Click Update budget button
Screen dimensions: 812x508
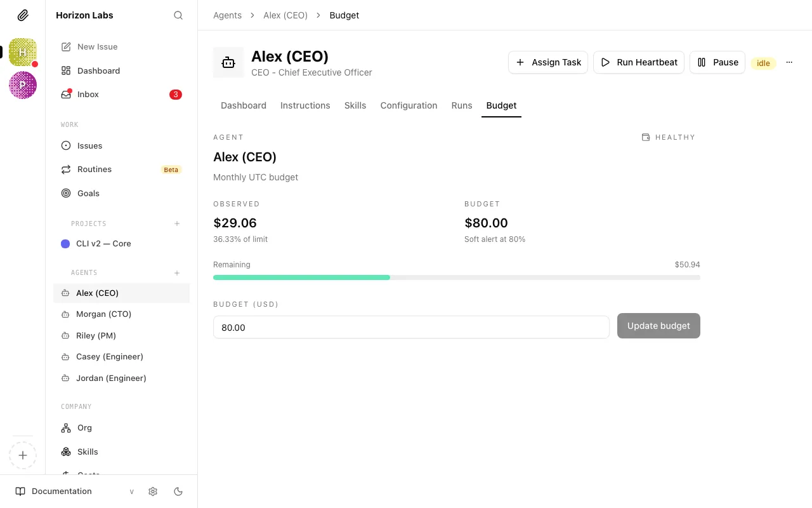658,326
